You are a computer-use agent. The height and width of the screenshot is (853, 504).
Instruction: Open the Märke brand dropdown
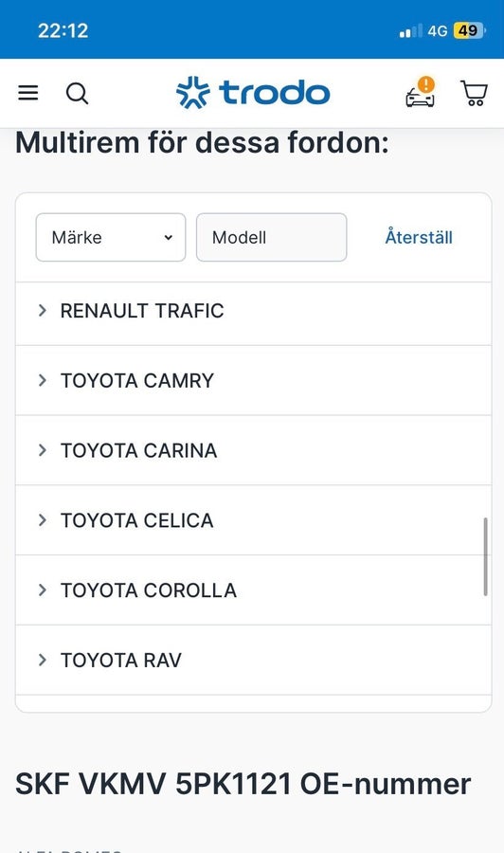click(x=111, y=237)
